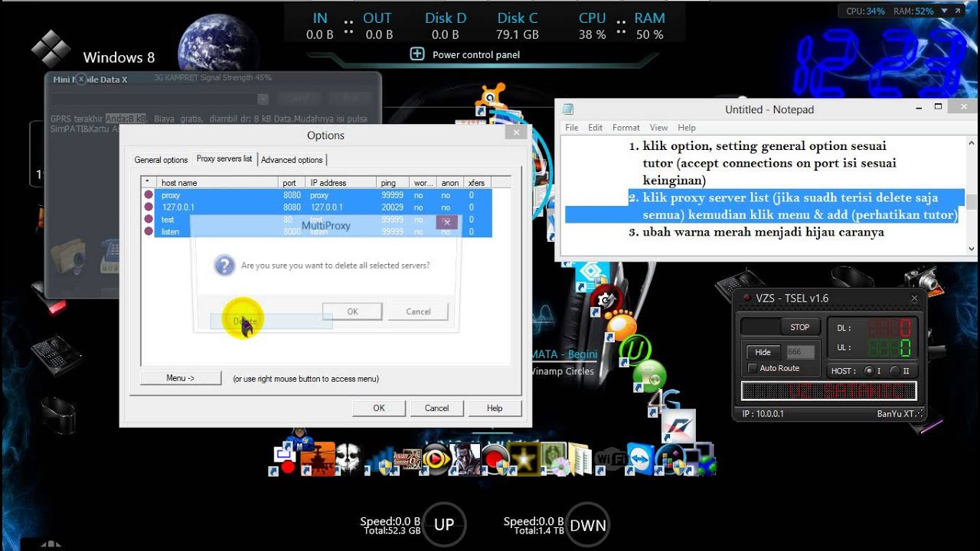Sort by the ping column header

pyautogui.click(x=393, y=183)
